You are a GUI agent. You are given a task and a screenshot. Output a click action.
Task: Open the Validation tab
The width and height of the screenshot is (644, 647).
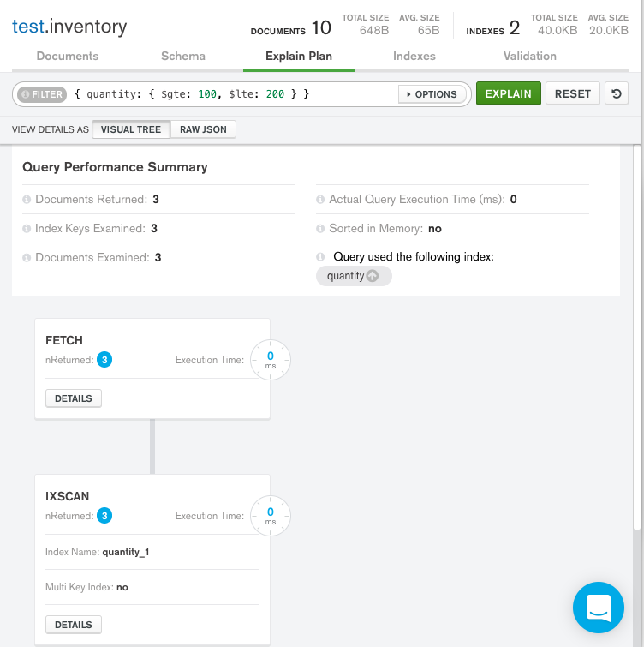[x=530, y=57]
